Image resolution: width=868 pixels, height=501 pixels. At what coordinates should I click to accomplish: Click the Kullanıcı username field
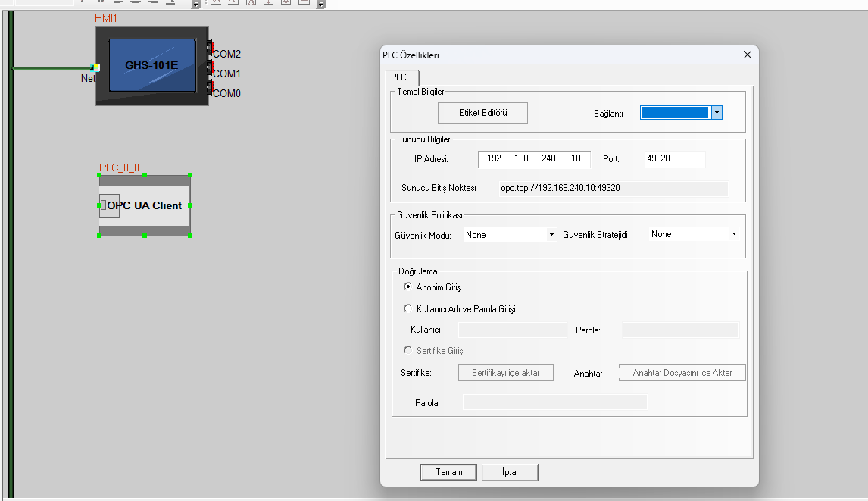pyautogui.click(x=513, y=330)
